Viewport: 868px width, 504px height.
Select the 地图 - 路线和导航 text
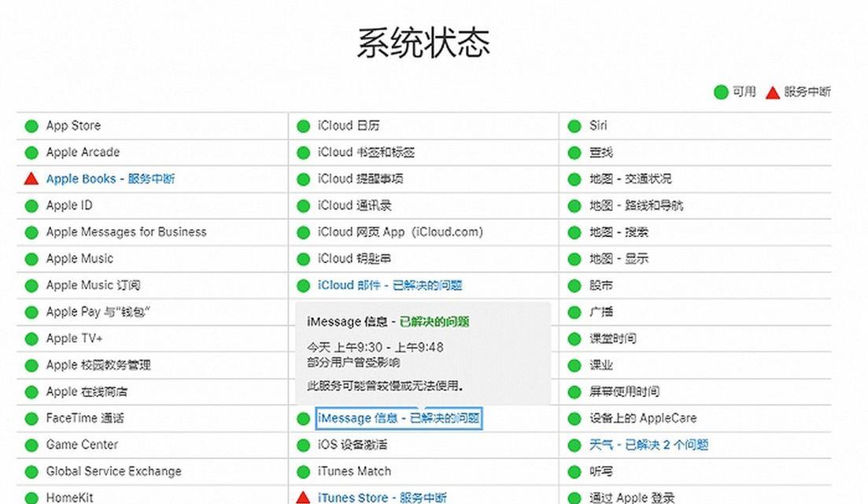click(637, 206)
